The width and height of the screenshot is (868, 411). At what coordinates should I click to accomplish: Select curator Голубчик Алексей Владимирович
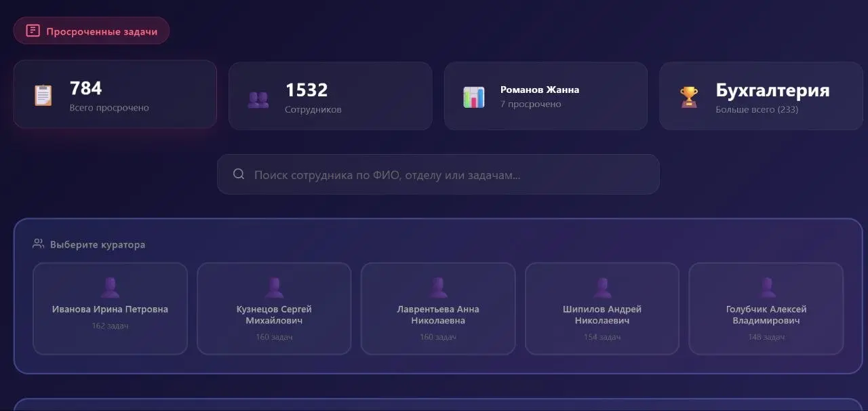pyautogui.click(x=766, y=309)
